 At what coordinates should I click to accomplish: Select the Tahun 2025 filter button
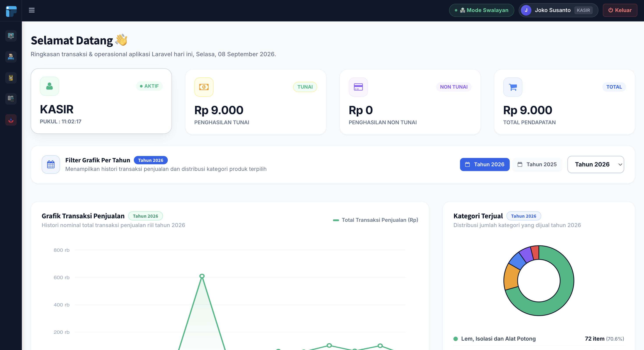coord(537,164)
